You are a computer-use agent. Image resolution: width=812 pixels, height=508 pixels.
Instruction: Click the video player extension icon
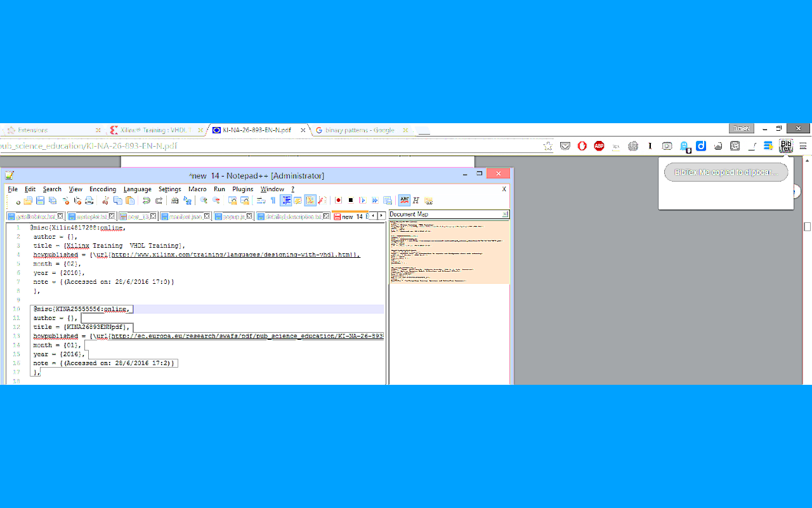click(667, 146)
